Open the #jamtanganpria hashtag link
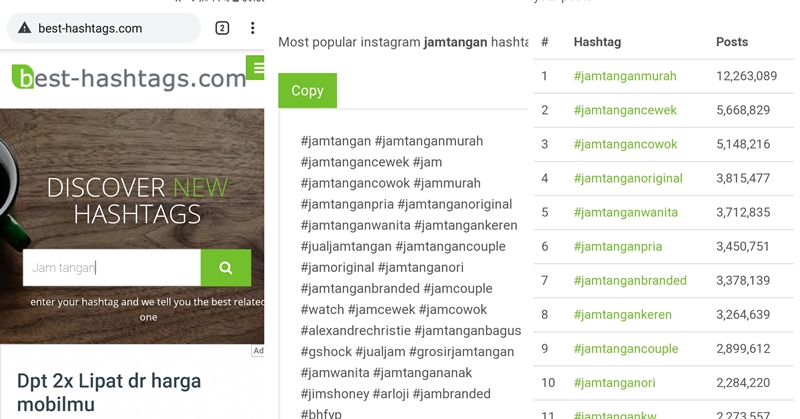This screenshot has height=419, width=800. click(618, 247)
